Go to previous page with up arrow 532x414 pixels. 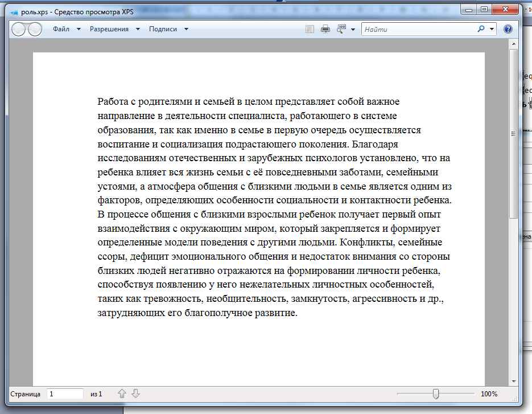pos(122,393)
